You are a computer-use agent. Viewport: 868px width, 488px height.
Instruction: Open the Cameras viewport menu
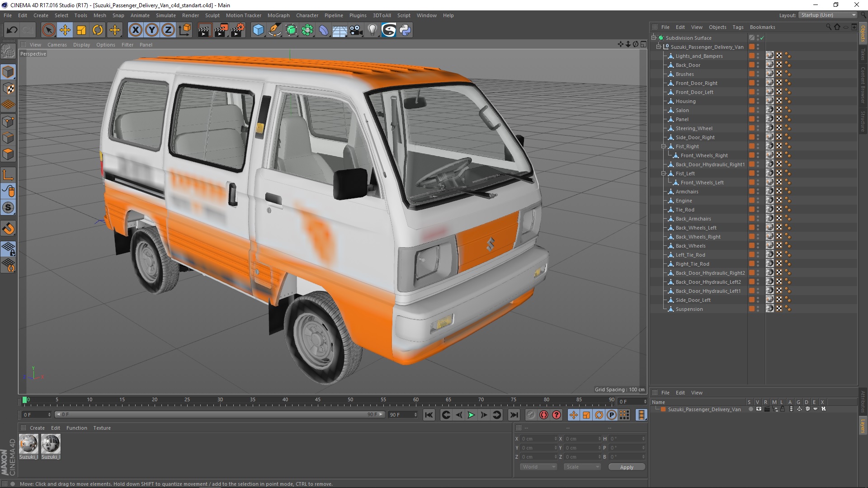57,45
